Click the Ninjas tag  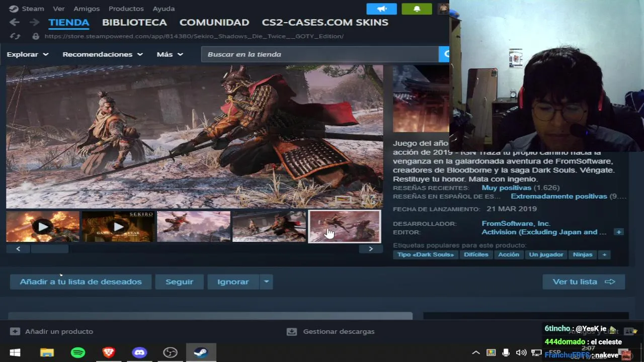tap(583, 254)
